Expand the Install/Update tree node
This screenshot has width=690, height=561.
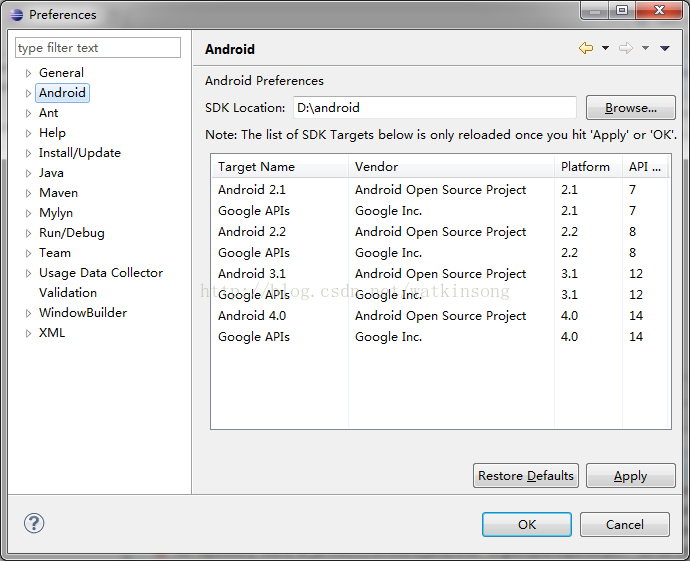click(x=28, y=154)
